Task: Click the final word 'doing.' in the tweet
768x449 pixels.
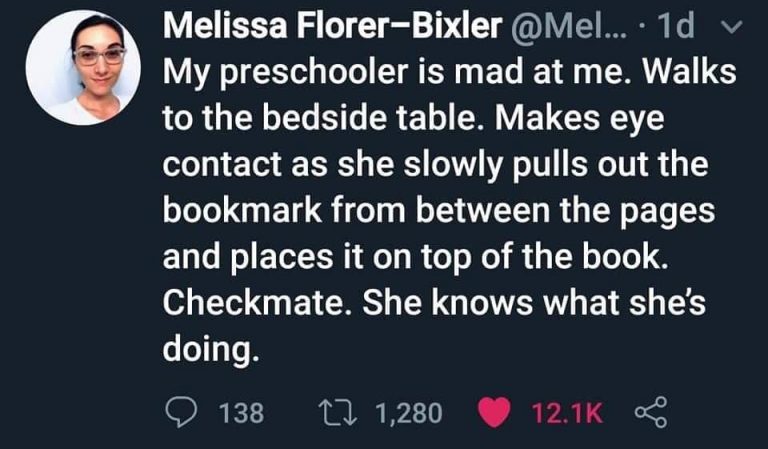Action: pos(202,351)
